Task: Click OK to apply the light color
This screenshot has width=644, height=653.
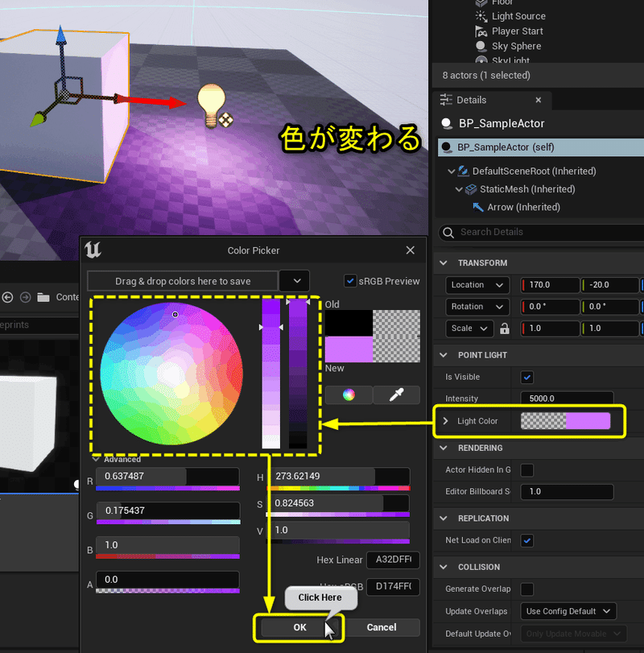Action: pos(299,627)
